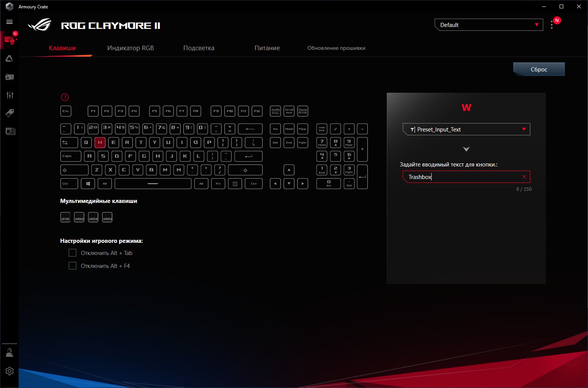Screen dimensions: 588x388
Task: Click the red question mark help icon
Action: click(65, 97)
